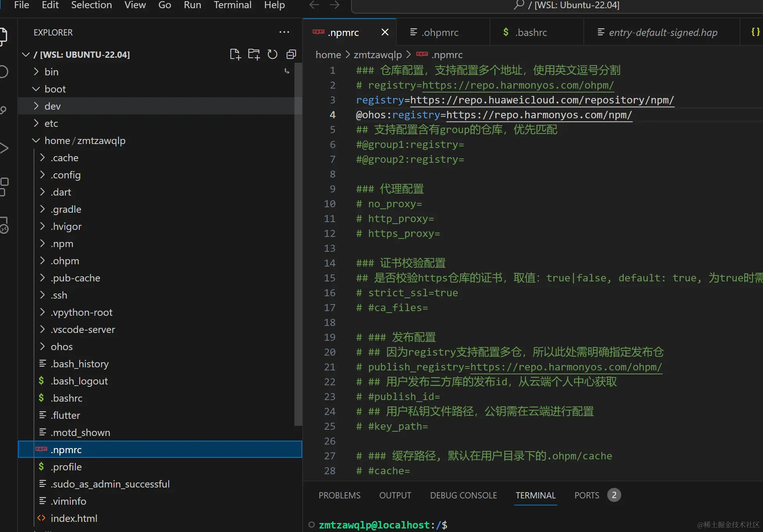Switch to the PROBLEMS panel tab
The width and height of the screenshot is (763, 532).
coord(339,495)
